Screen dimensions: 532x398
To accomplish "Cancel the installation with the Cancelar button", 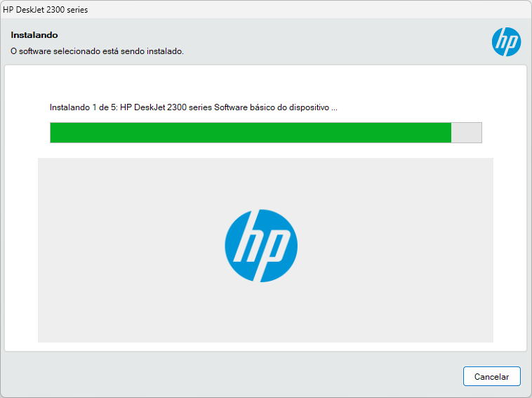I will click(x=491, y=376).
